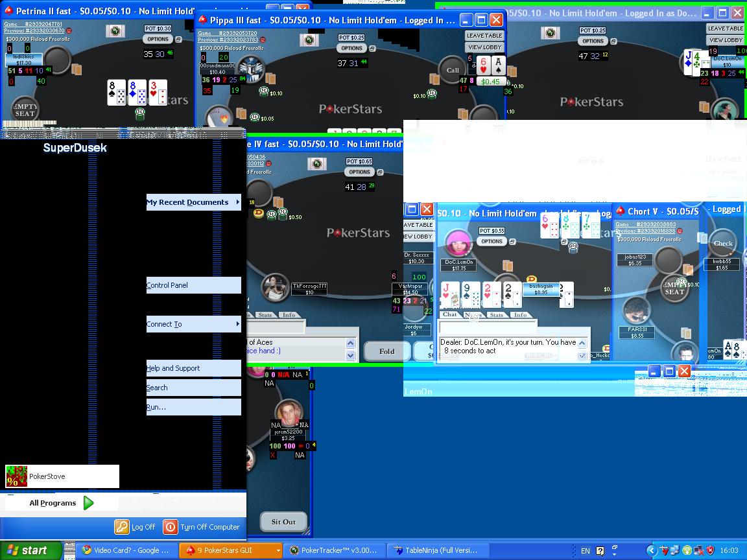Switch to Info tab in IV fast table
Screen dimensions: 747x560
coord(289,315)
